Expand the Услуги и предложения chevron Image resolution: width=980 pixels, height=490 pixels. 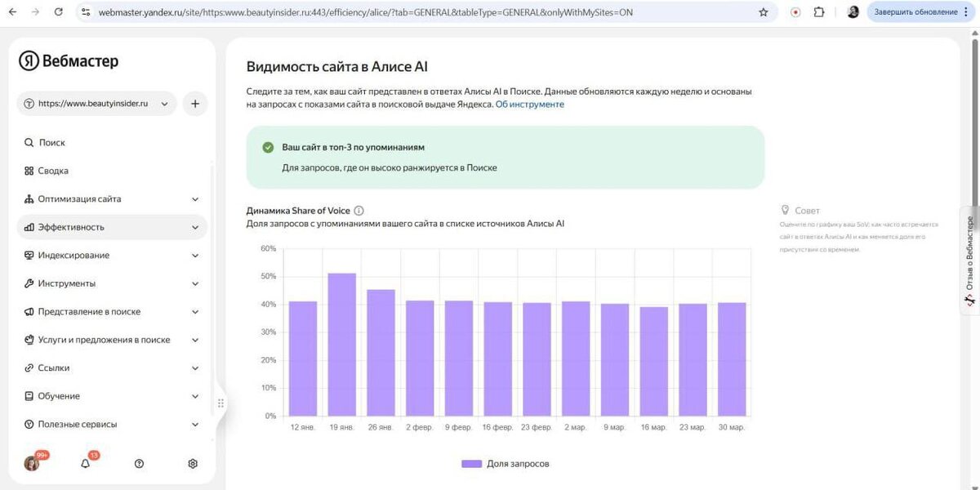coord(195,340)
